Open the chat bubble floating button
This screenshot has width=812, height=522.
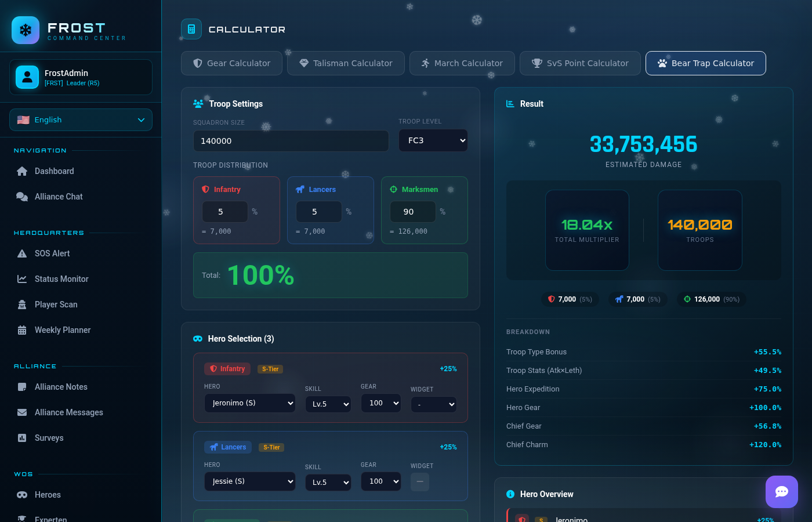pos(781,492)
